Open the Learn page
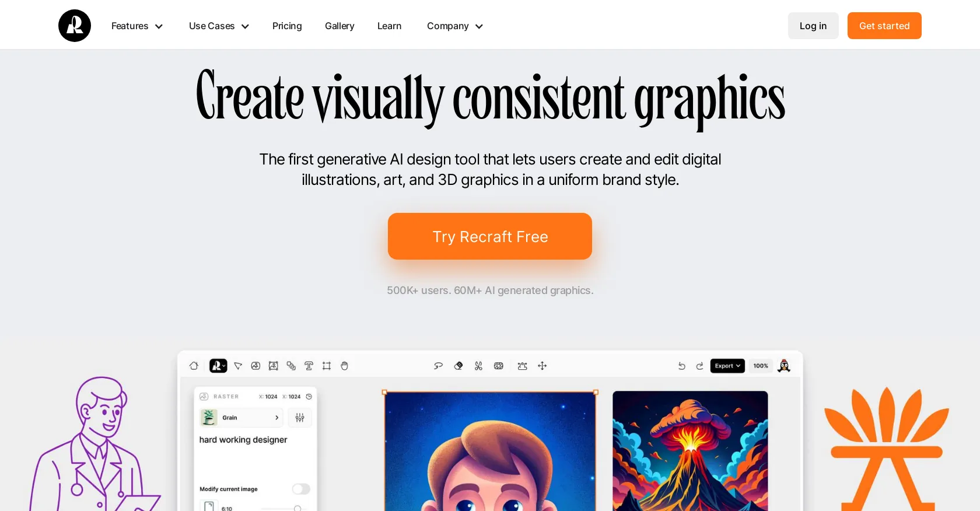This screenshot has width=980, height=511. coord(389,26)
